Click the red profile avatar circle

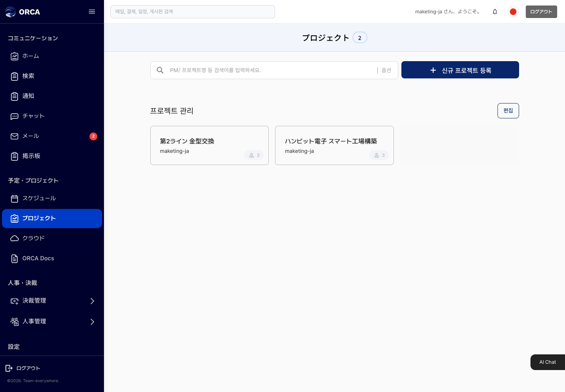tap(513, 12)
